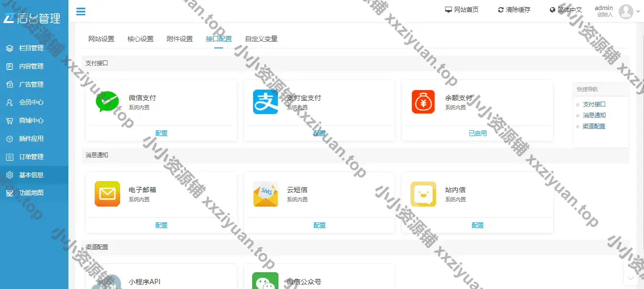
Task: Jump to 消息通知 in quick navigation
Action: pyautogui.click(x=594, y=115)
